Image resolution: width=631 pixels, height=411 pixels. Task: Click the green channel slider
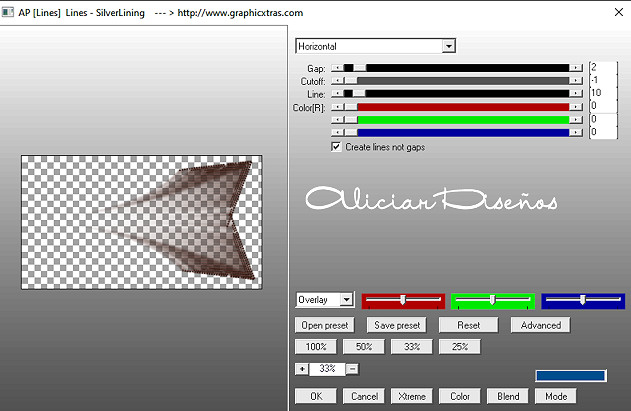pos(491,300)
